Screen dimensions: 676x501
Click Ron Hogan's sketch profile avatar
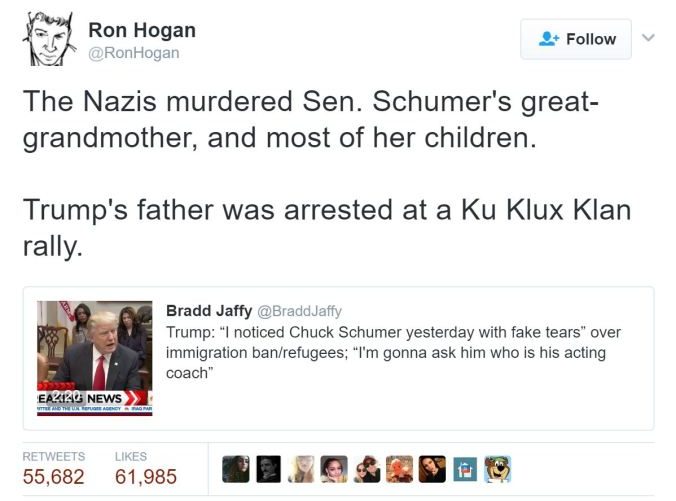point(49,39)
